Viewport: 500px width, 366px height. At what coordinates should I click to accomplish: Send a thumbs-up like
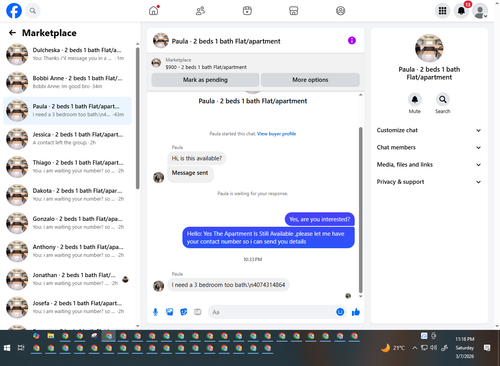point(356,312)
